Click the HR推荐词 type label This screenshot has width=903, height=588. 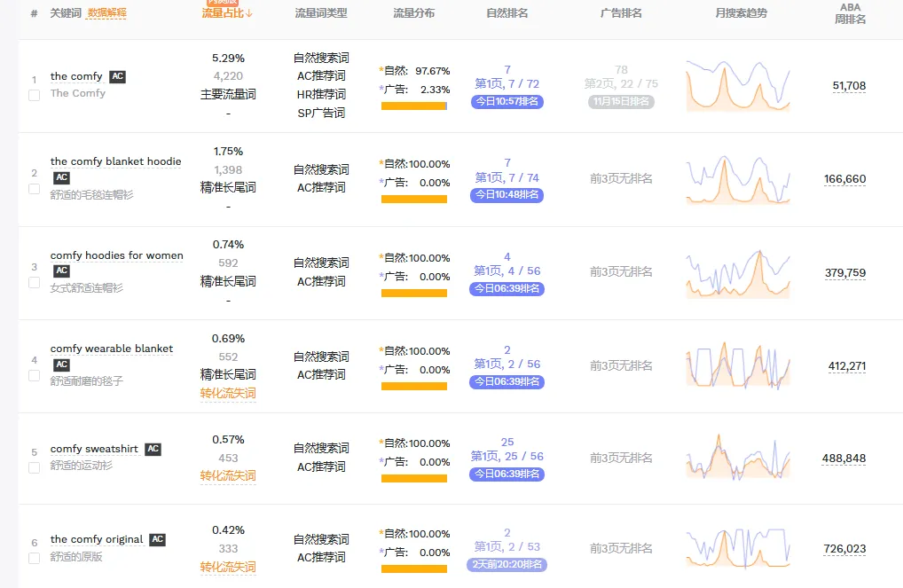(321, 94)
